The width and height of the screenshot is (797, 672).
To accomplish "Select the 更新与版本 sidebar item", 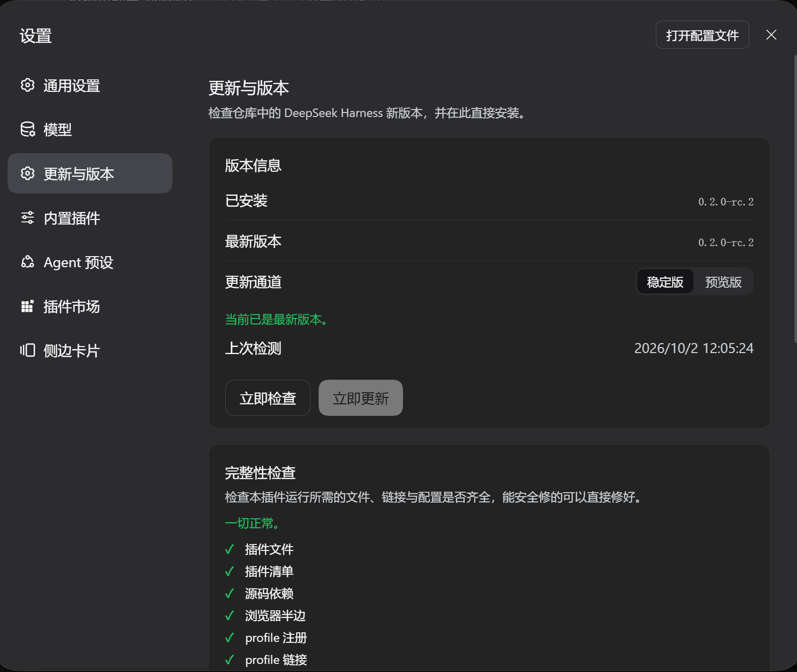I will (x=90, y=173).
